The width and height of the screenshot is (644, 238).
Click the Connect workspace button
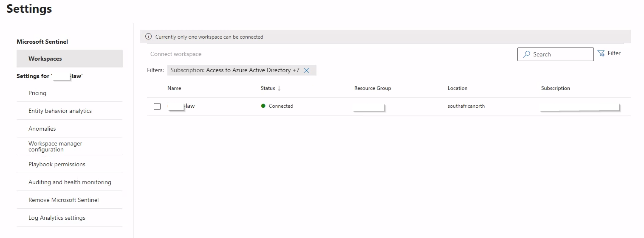coord(176,54)
